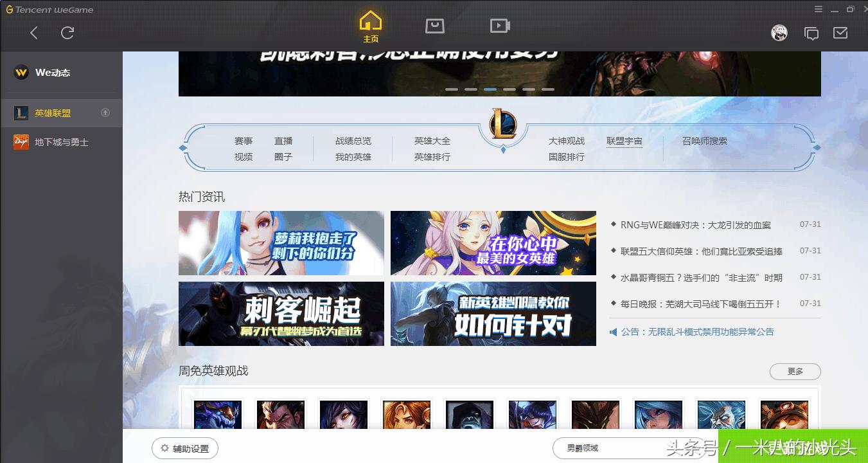Click the back arrow navigation icon
868x463 pixels.
coord(33,32)
